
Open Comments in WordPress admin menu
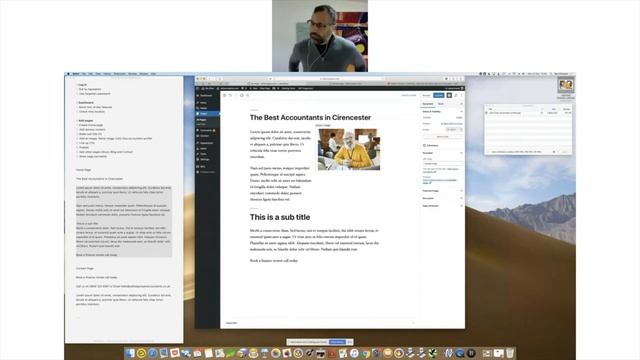pyautogui.click(x=206, y=131)
